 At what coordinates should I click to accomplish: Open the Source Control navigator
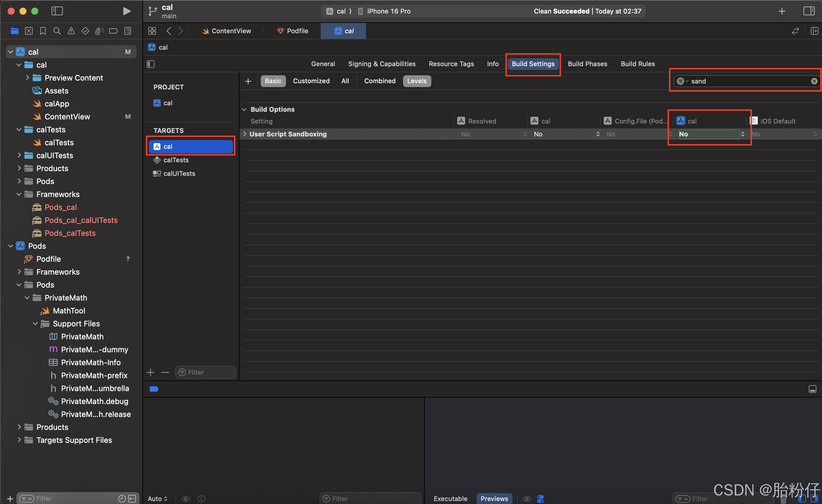point(29,31)
